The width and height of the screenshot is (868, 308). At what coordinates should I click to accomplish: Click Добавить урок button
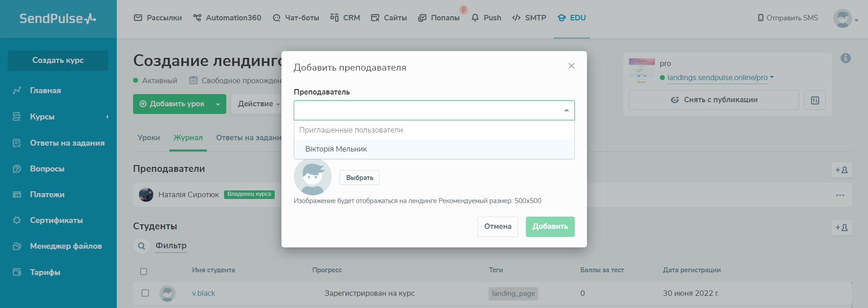pos(172,104)
